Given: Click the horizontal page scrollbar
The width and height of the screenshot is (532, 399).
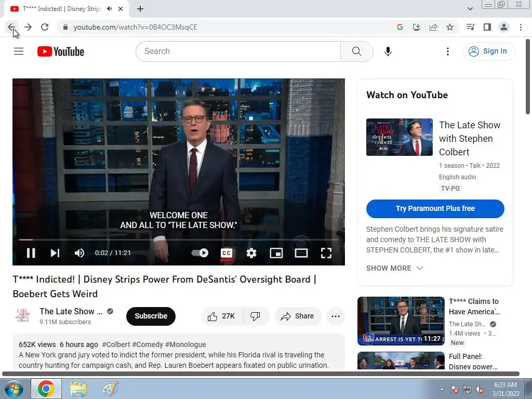Looking at the screenshot, I should tap(261, 374).
